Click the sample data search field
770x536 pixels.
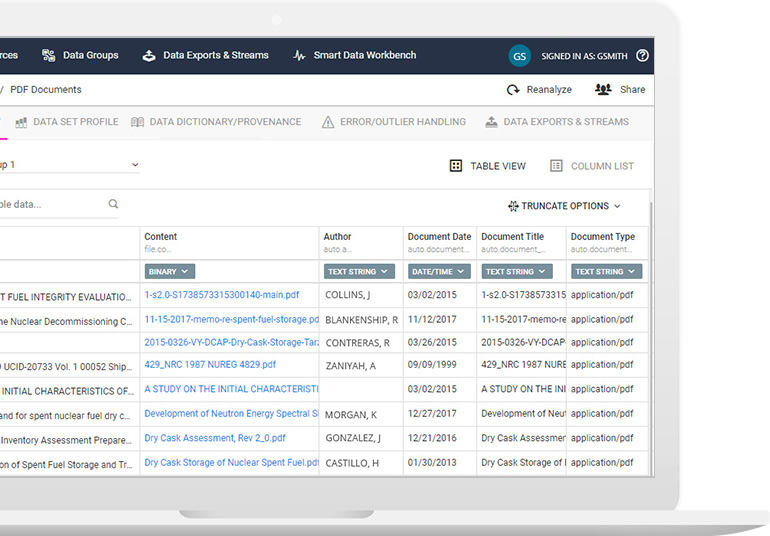point(59,204)
